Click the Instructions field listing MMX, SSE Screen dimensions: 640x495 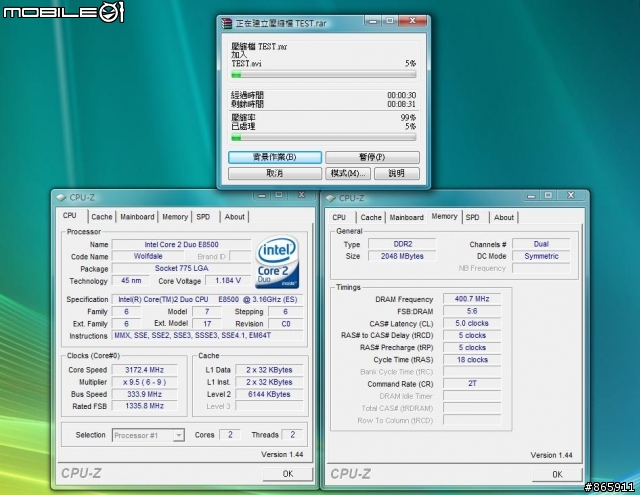[207, 335]
